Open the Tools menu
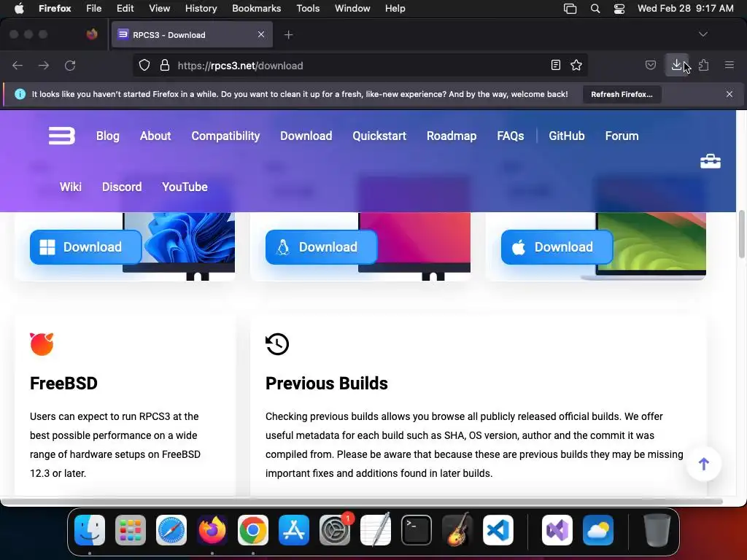The image size is (747, 560). pos(308,9)
